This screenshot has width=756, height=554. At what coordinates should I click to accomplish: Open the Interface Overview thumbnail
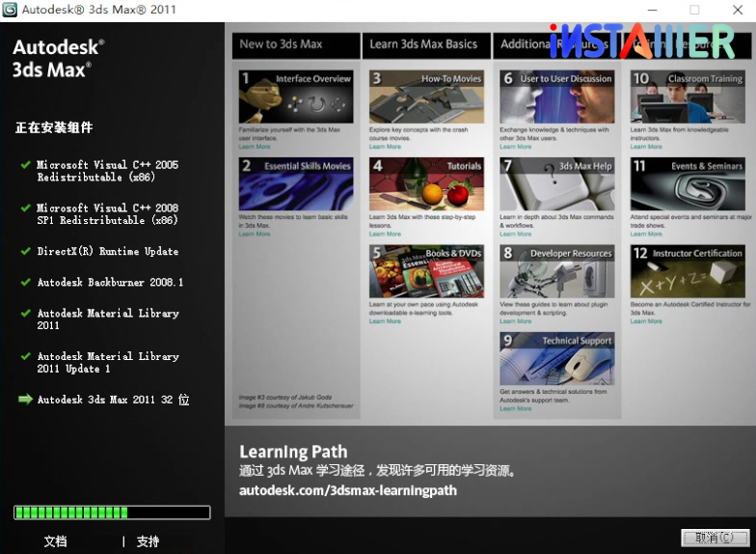(296, 97)
